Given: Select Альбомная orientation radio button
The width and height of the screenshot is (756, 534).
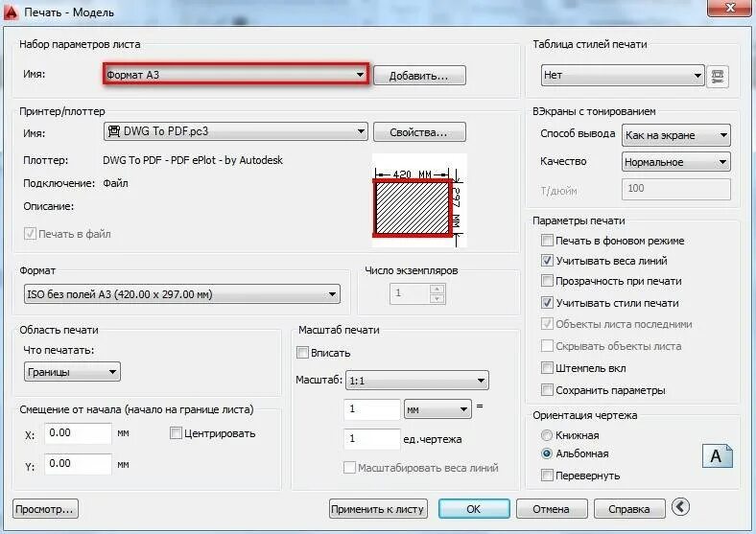Looking at the screenshot, I should tap(546, 453).
